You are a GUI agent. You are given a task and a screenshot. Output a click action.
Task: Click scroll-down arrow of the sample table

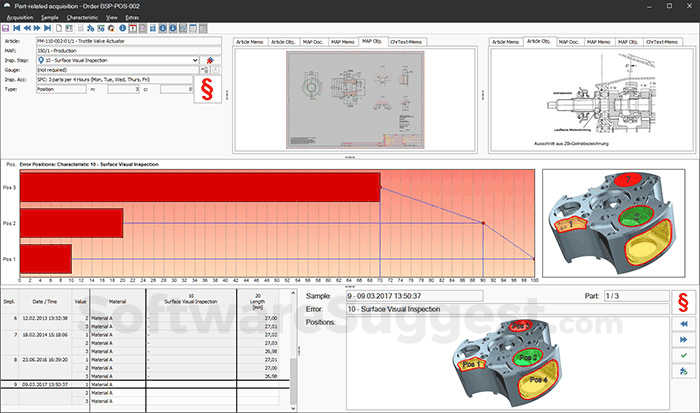click(293, 408)
